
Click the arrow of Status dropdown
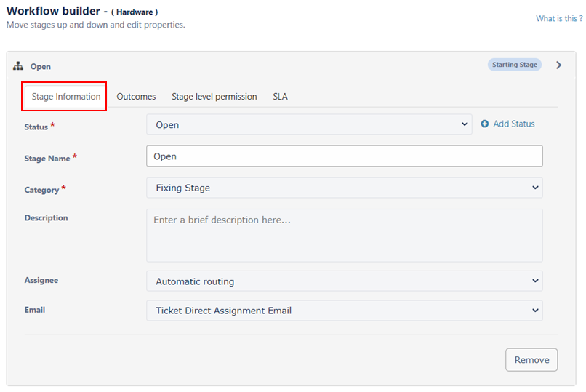pyautogui.click(x=465, y=124)
